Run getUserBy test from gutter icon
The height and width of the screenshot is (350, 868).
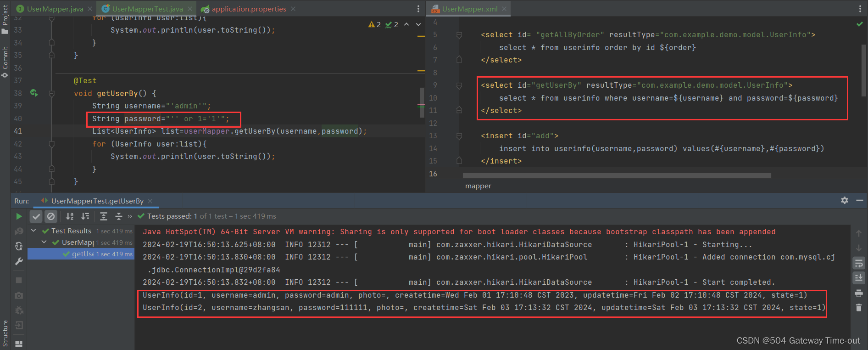click(x=34, y=93)
